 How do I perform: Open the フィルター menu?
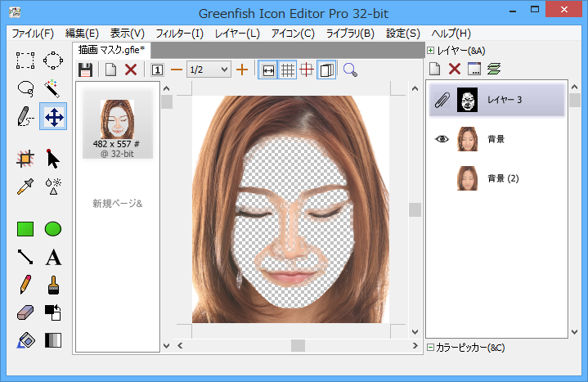[x=179, y=34]
